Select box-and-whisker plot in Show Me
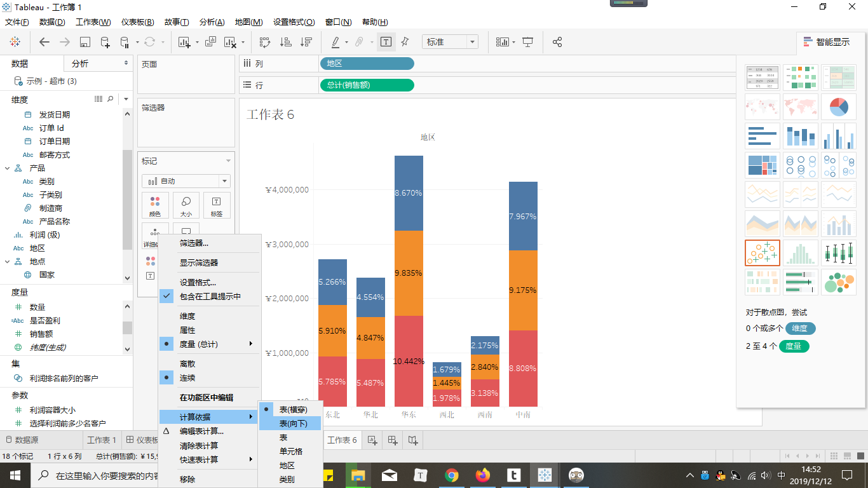Viewport: 868px width, 488px height. click(x=839, y=253)
